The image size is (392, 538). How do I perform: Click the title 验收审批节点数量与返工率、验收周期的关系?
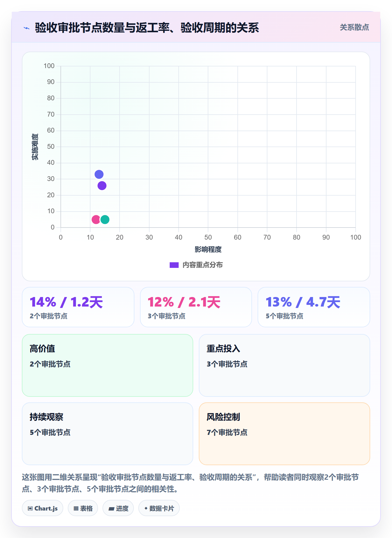(x=147, y=28)
